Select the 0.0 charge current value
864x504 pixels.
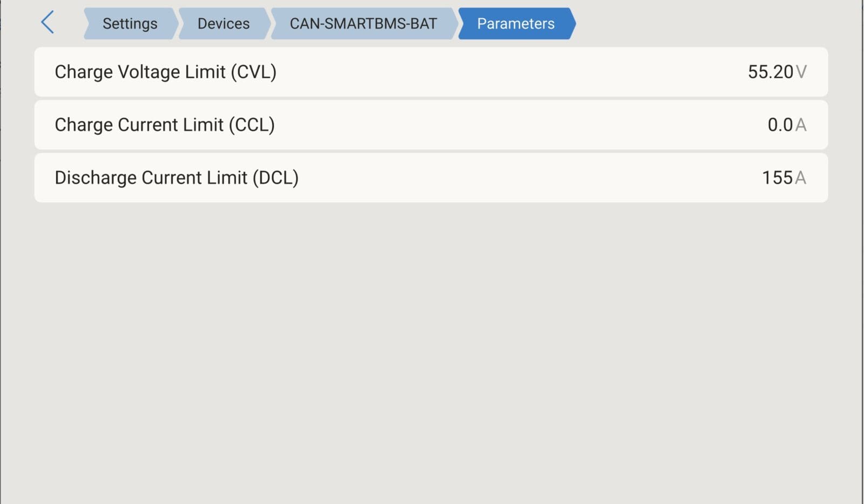pyautogui.click(x=780, y=125)
